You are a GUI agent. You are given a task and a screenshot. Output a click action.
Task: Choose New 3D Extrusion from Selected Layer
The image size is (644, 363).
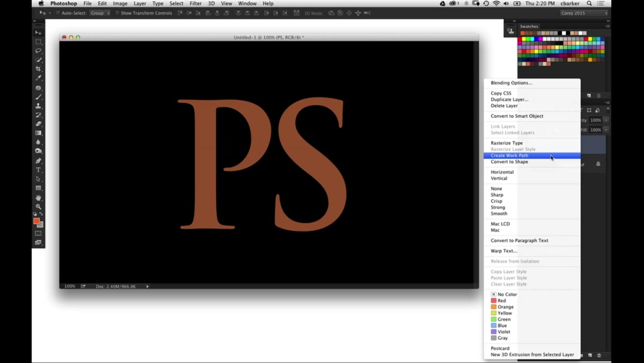532,354
